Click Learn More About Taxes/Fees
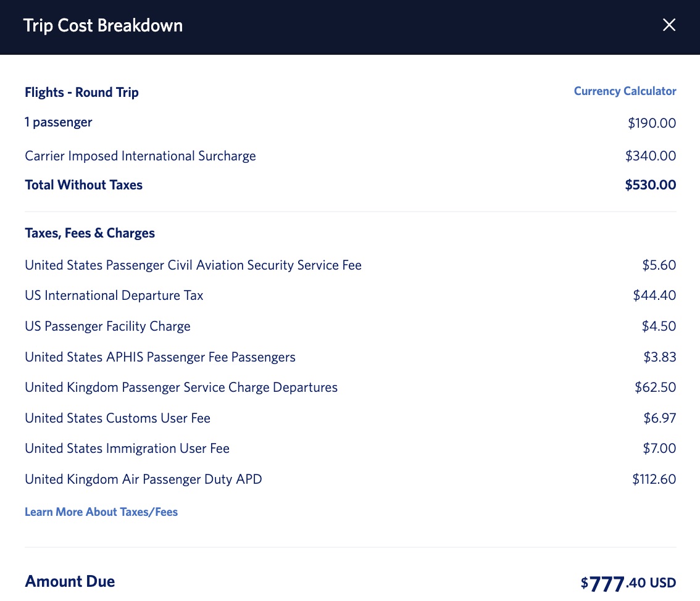Screen dimensions: 700x601 (101, 512)
